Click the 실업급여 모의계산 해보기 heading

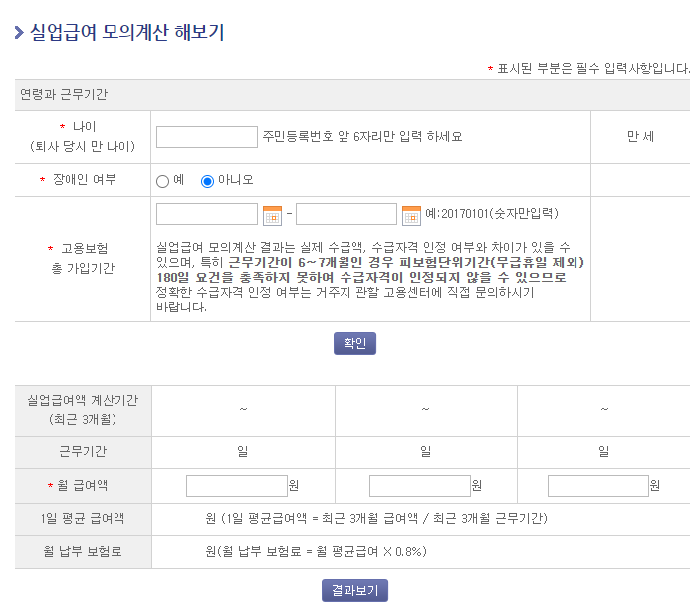coord(127,32)
